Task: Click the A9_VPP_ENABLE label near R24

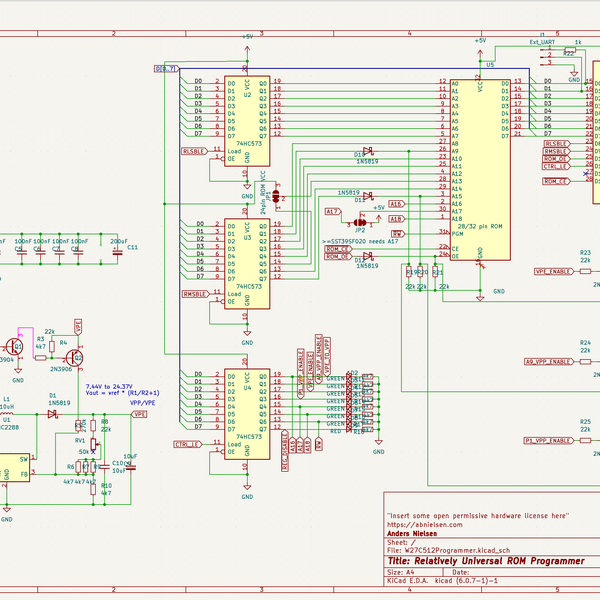Action: coord(549,362)
